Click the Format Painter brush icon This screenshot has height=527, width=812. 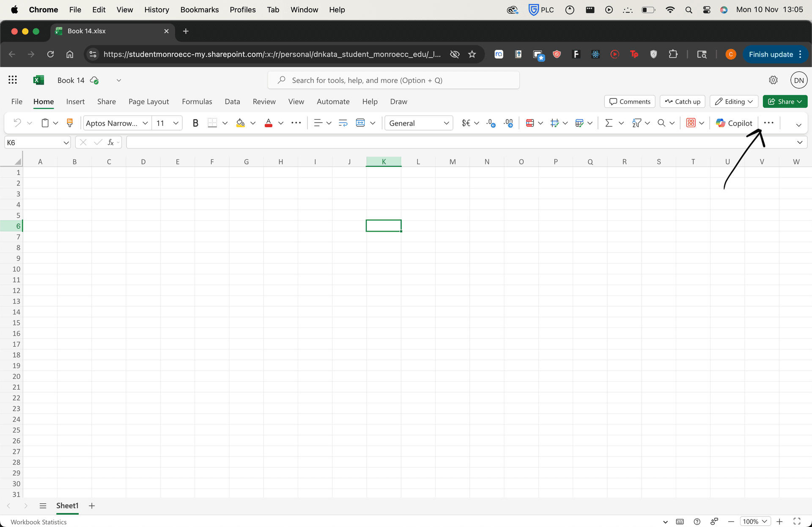(70, 123)
